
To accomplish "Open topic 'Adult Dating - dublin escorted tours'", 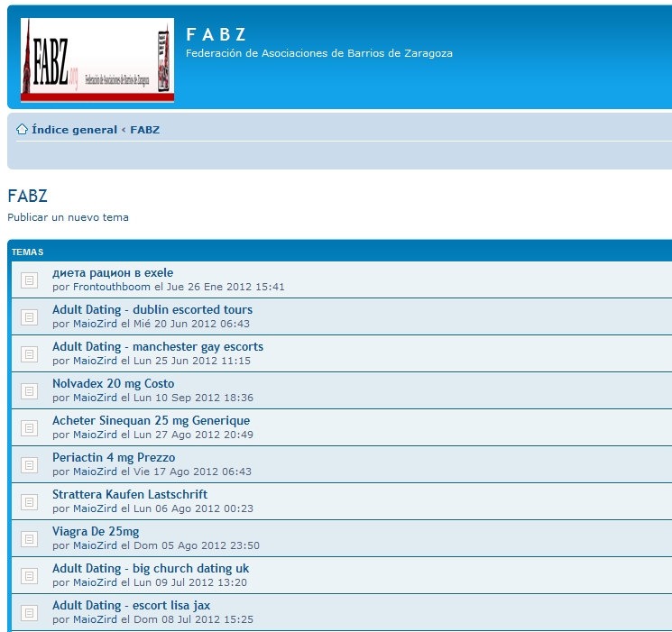I will [152, 309].
